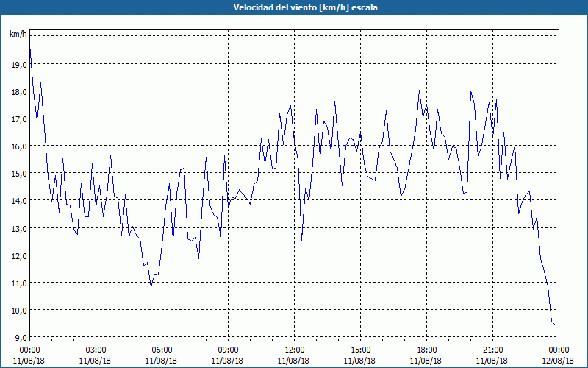The image size is (588, 368).
Task: Select the 'km/h' unit label on the axis
Action: pyautogui.click(x=18, y=34)
